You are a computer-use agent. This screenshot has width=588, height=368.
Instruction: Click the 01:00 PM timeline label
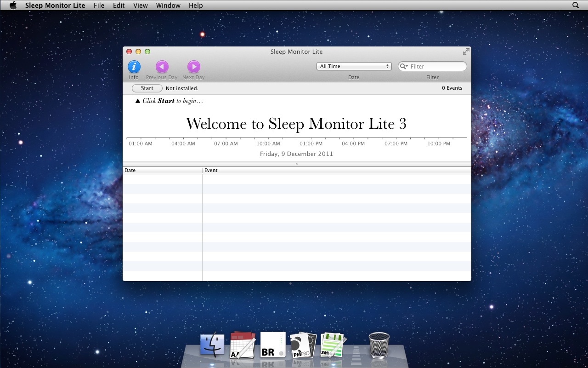click(311, 144)
